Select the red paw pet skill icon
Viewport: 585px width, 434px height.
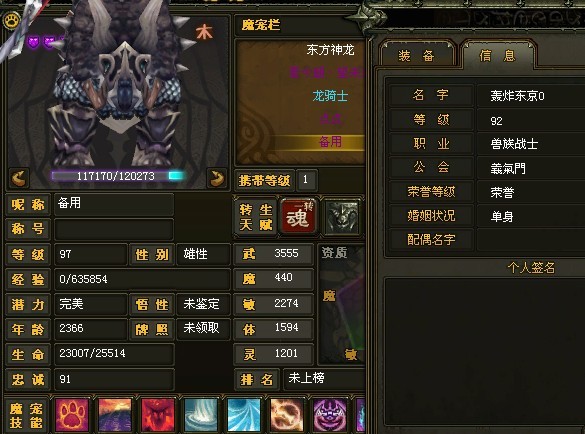[72, 415]
